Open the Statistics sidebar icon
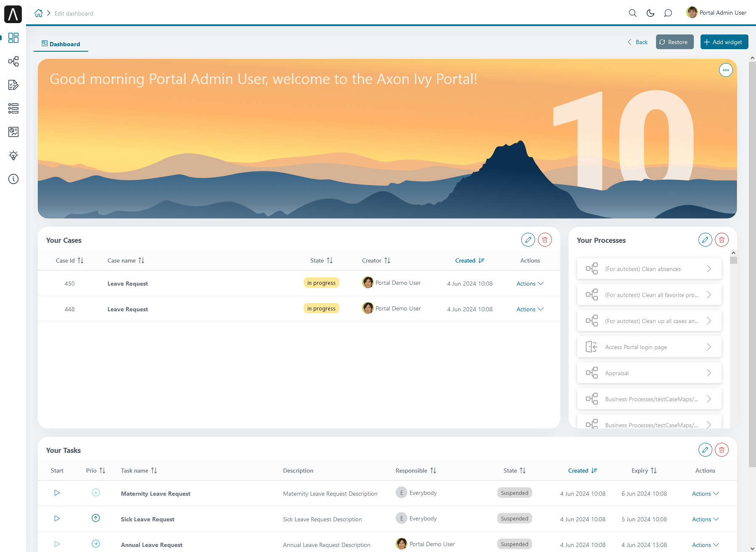Screen dimensions: 756x552 click(x=13, y=132)
